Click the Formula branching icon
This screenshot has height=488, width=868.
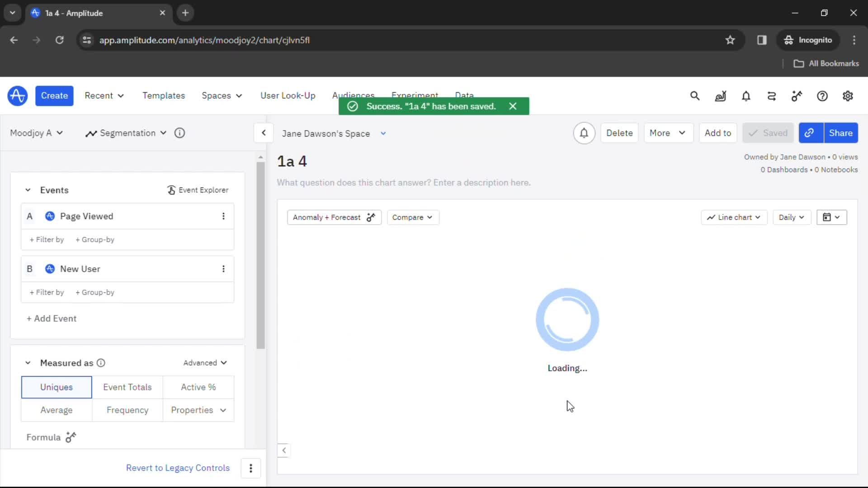[71, 437]
